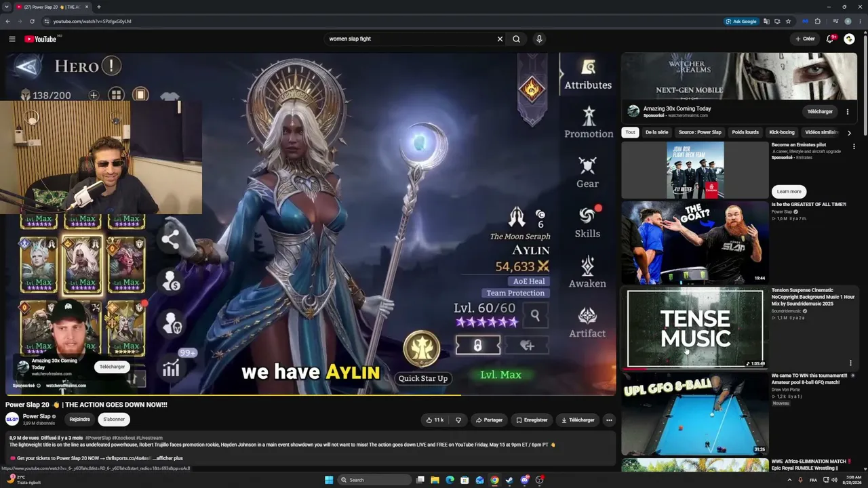Select the 'Source : Power Slap' chip
The image size is (868, 488).
click(700, 132)
